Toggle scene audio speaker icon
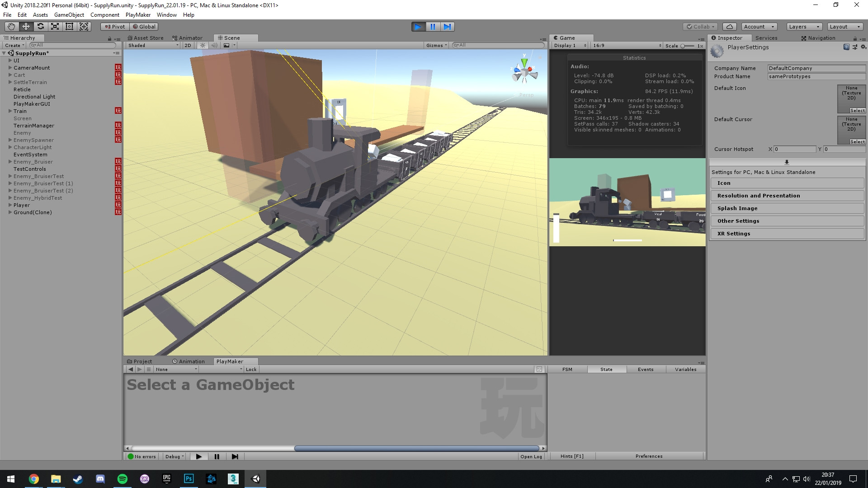Screen dimensions: 868x488 tap(214, 45)
